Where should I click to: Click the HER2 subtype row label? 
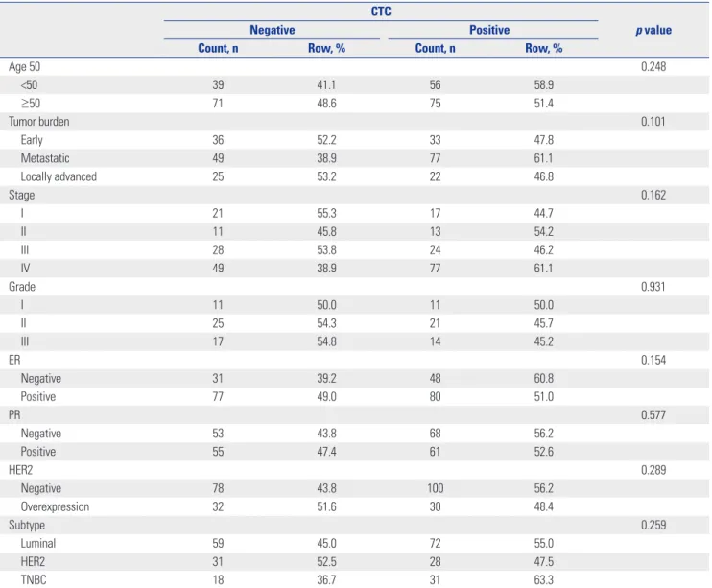(x=33, y=562)
